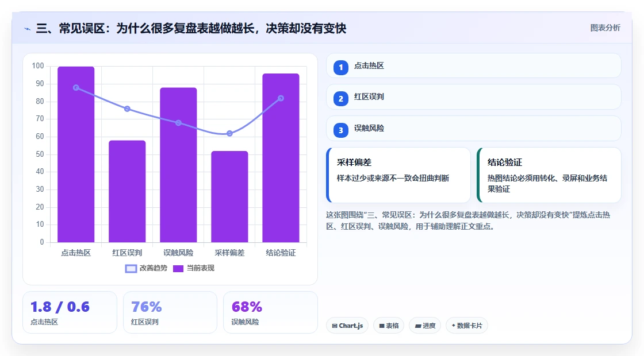
Task: Click the 76% stat card
Action: click(170, 312)
